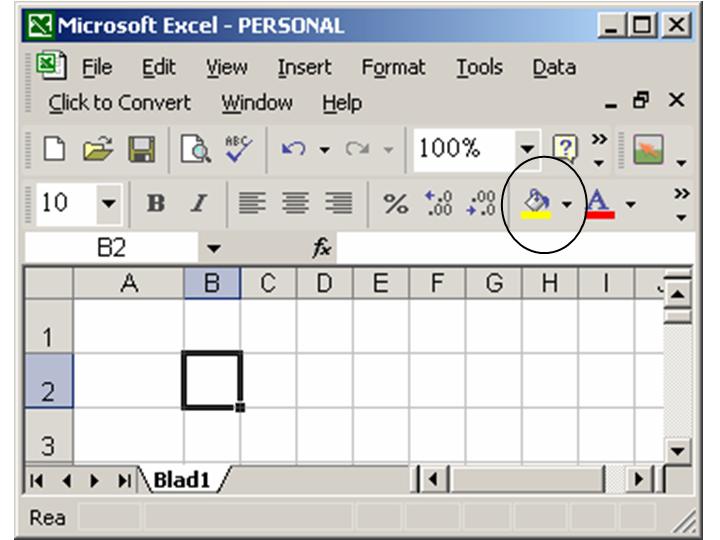Screen dimensions: 720x540
Task: Apply Percent Style to the cell
Action: [x=395, y=203]
